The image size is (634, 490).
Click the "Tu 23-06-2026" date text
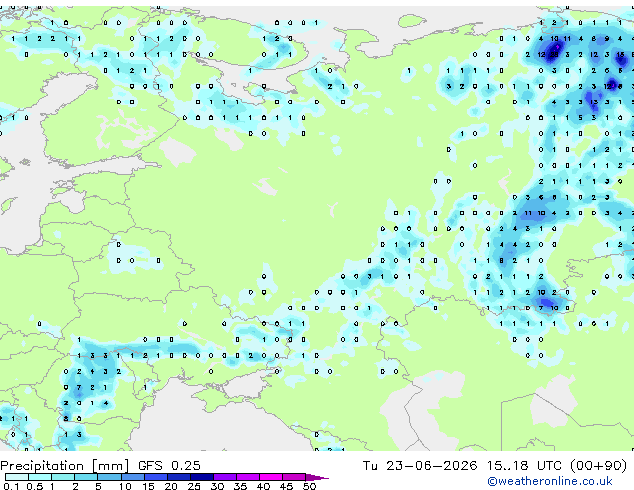point(420,466)
